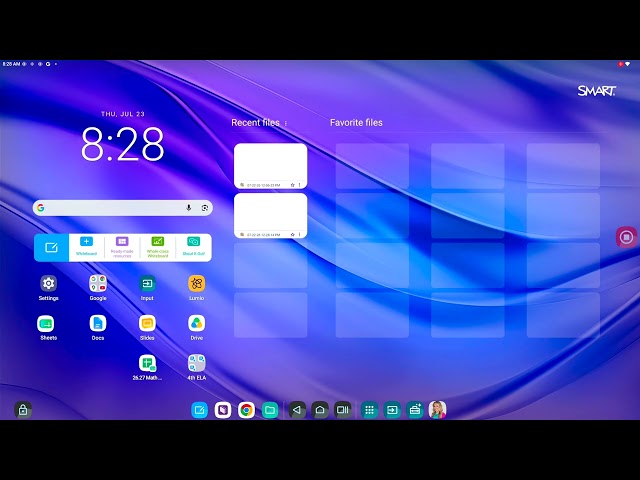Click the Recent files heading
The height and width of the screenshot is (480, 640).
point(255,122)
